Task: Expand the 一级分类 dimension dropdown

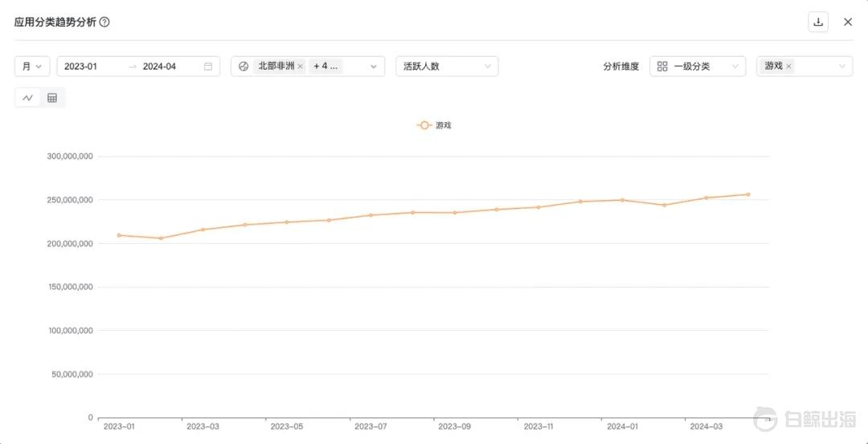Action: [697, 67]
